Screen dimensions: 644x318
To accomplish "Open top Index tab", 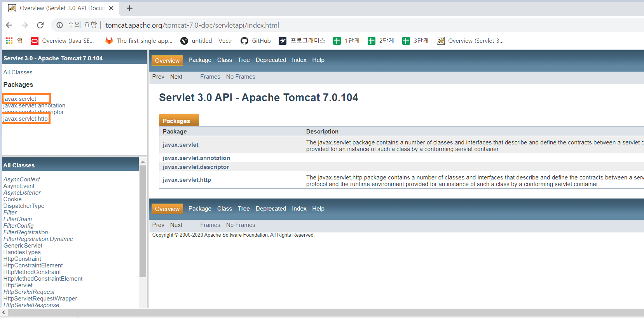I will (x=299, y=60).
